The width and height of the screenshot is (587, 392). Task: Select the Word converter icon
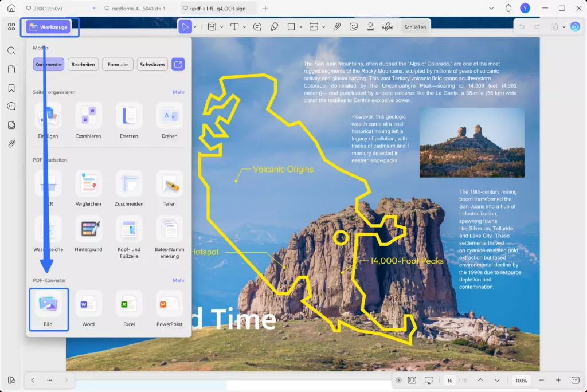(x=88, y=309)
